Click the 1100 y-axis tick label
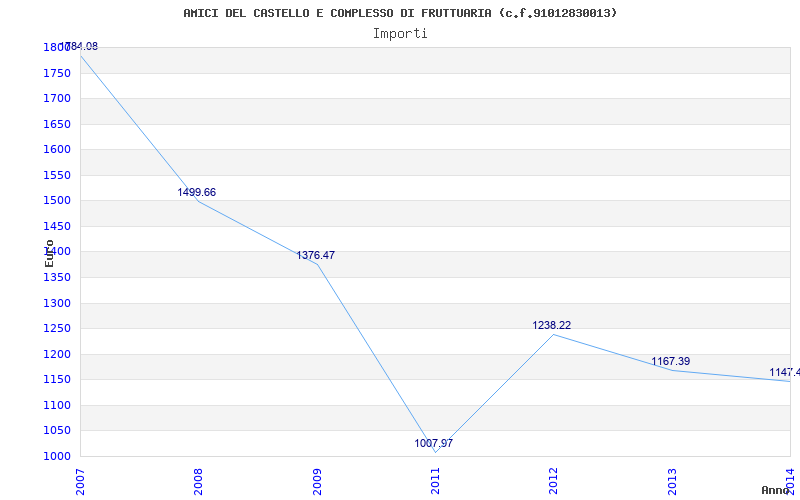The image size is (800, 500). click(x=57, y=405)
